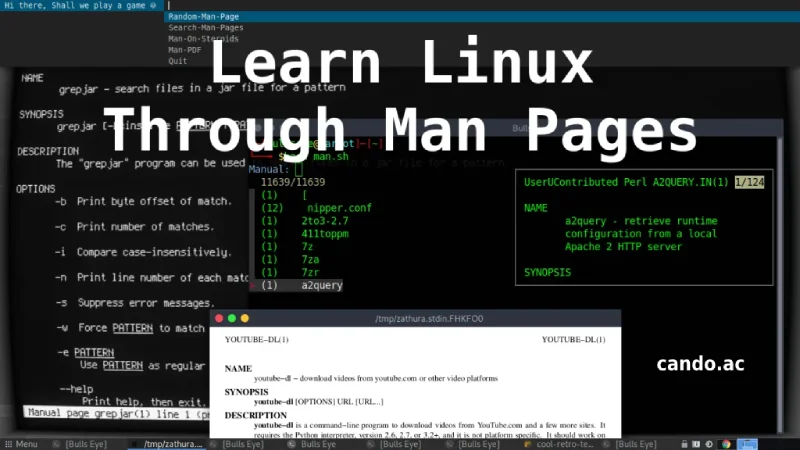Select Random-Man-Page from the menu list
This screenshot has height=450, width=800.
pyautogui.click(x=205, y=17)
